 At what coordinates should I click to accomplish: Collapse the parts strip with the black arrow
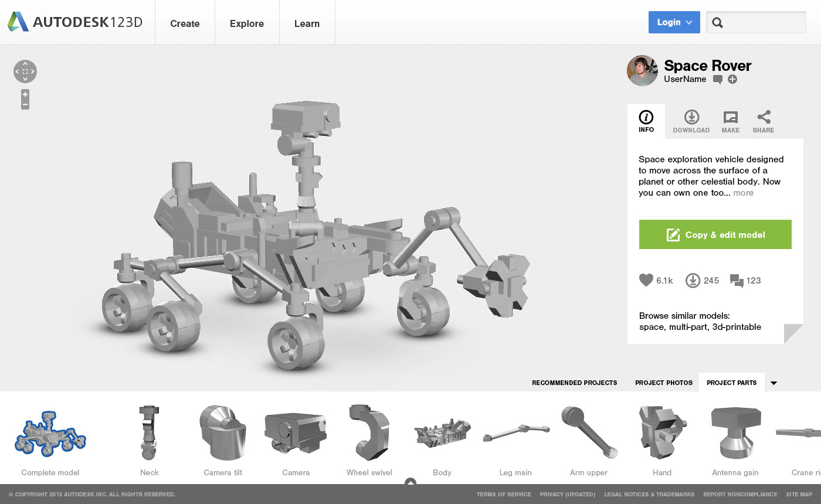point(773,383)
